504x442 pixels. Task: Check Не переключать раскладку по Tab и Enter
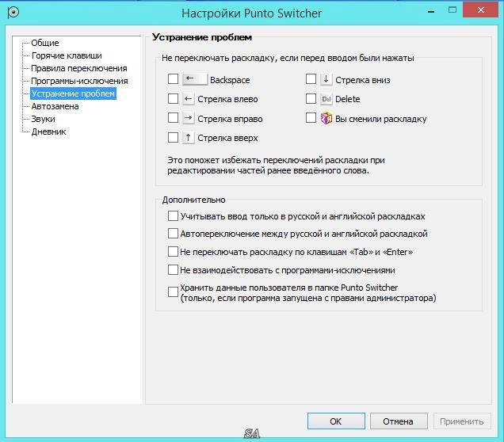pos(173,251)
